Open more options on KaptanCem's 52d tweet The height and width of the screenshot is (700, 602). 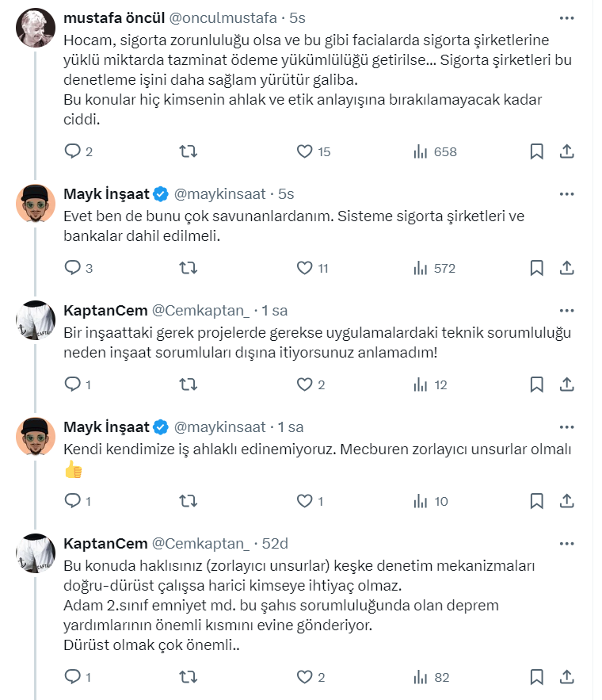567,543
